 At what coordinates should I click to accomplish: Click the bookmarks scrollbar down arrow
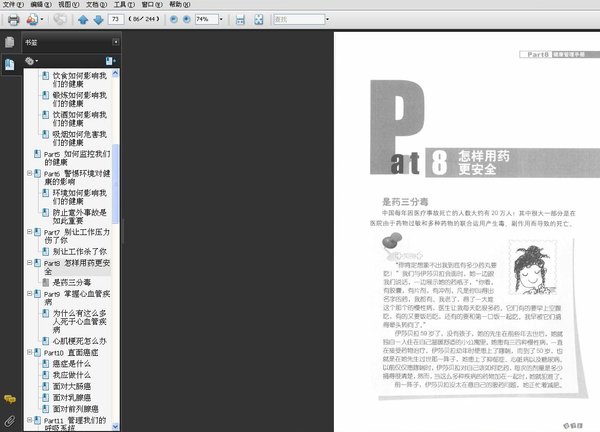click(x=115, y=426)
